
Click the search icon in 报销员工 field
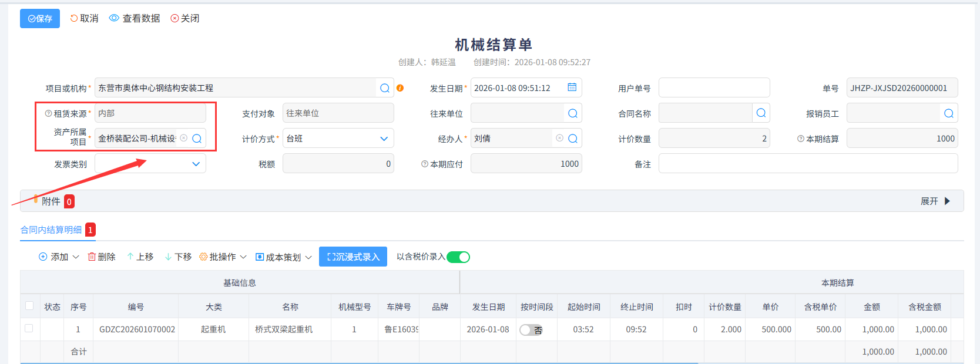pos(949,113)
